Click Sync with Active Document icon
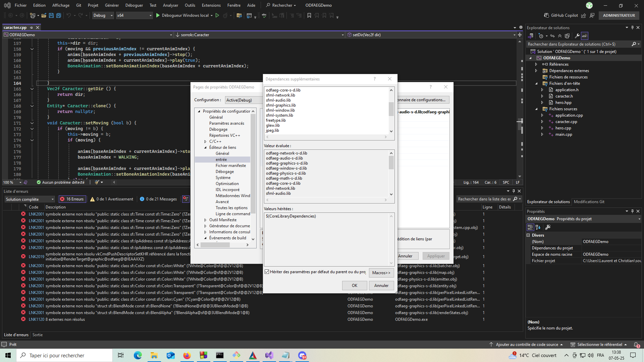The image size is (644, 362). tap(552, 36)
